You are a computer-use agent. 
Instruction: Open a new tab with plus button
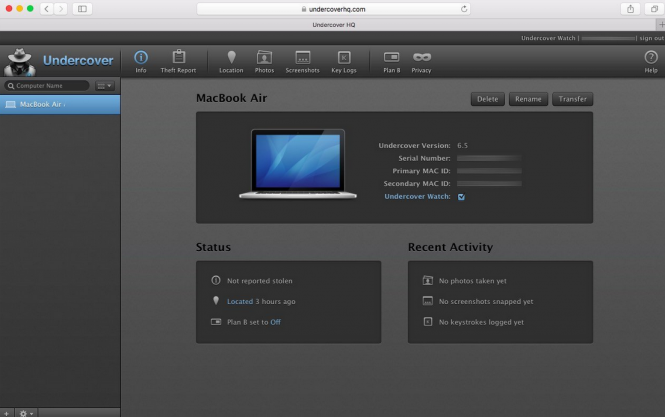(661, 25)
